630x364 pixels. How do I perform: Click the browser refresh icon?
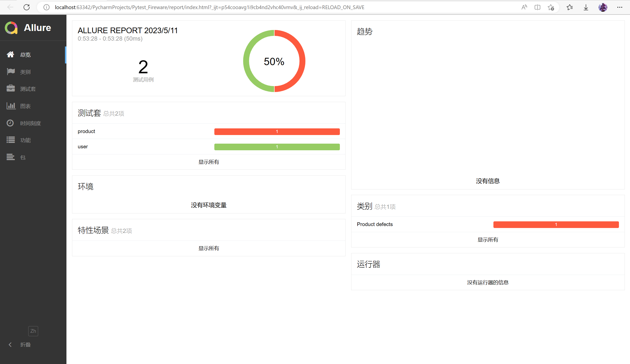click(x=27, y=7)
